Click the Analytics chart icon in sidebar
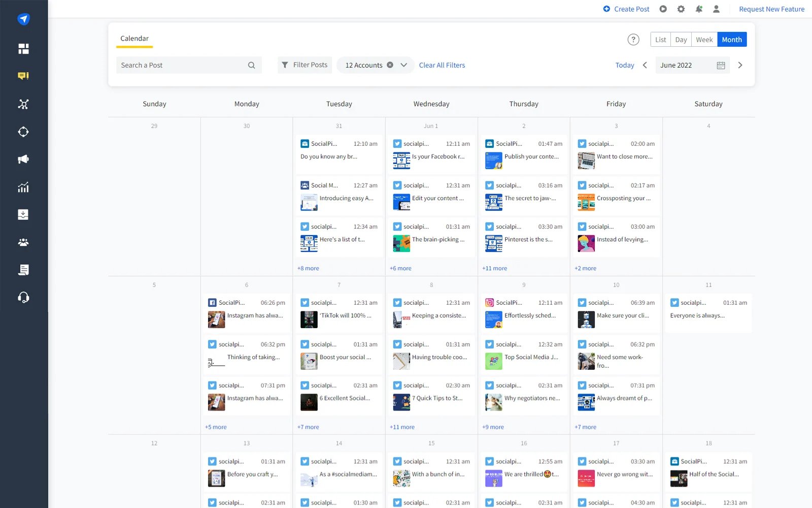 (23, 187)
